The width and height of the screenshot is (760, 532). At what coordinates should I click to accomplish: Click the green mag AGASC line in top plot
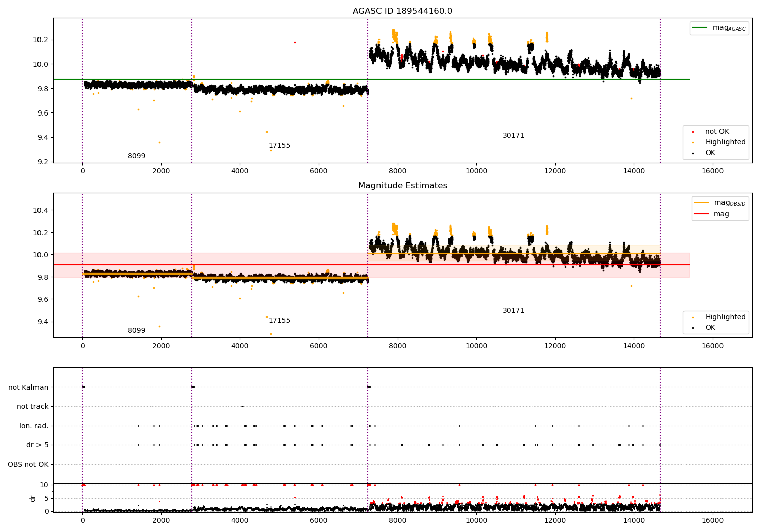pos(371,79)
